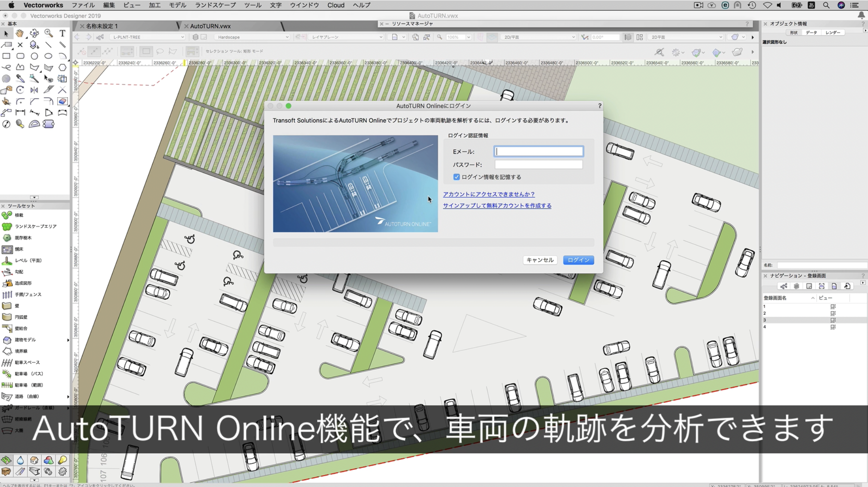Select the Flyover tool
The width and height of the screenshot is (868, 487).
coord(34,34)
